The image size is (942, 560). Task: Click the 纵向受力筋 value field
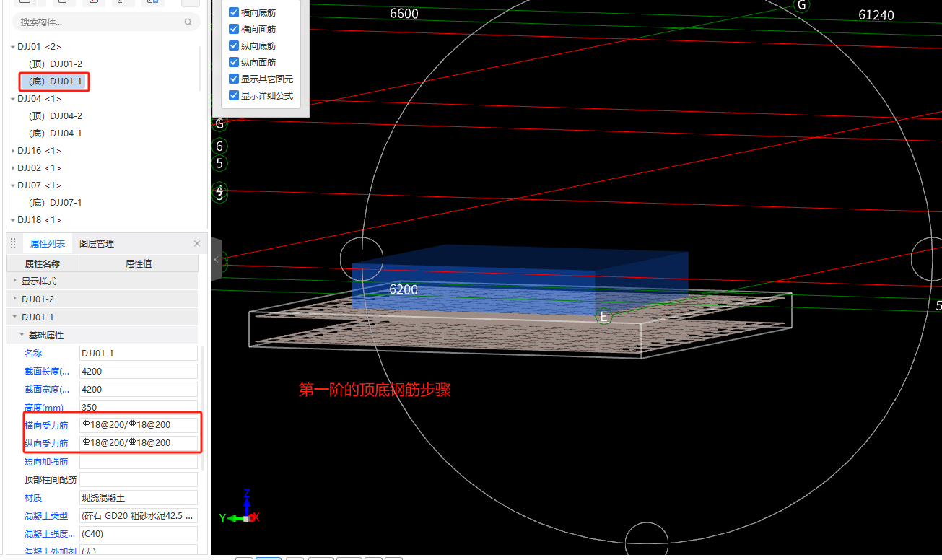tap(139, 442)
